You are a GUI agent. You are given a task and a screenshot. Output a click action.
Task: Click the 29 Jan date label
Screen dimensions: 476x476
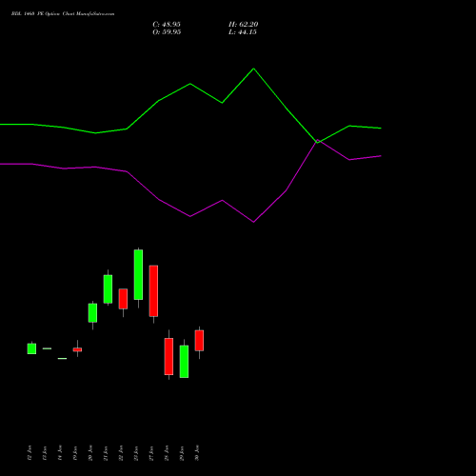click(x=182, y=453)
